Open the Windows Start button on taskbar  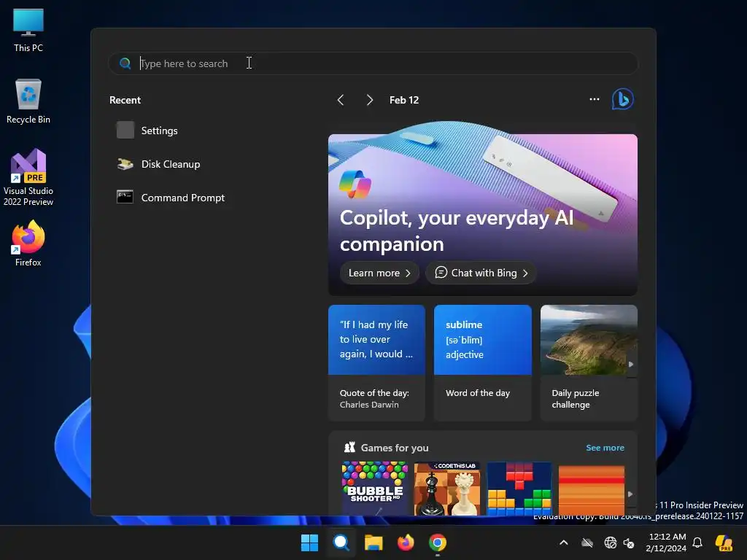click(309, 542)
